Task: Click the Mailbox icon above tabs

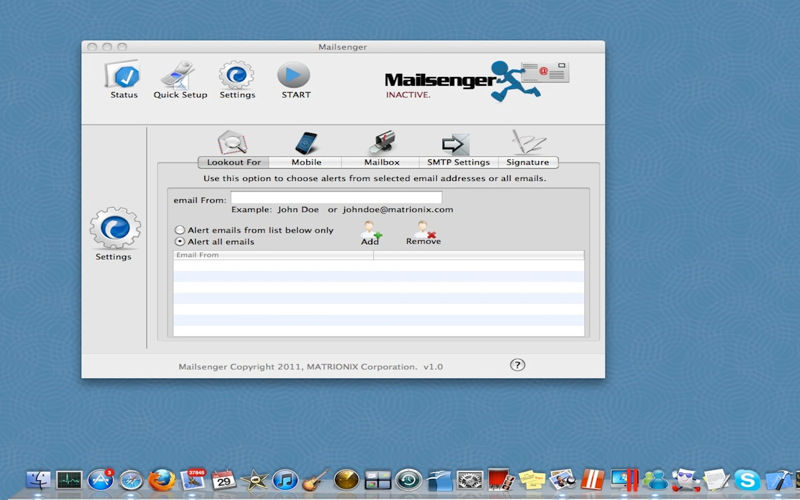Action: (x=382, y=142)
